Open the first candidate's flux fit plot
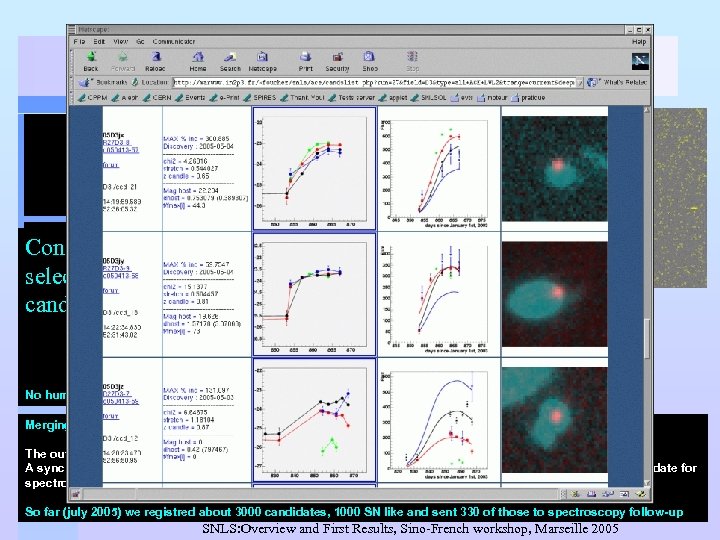 tap(434, 174)
